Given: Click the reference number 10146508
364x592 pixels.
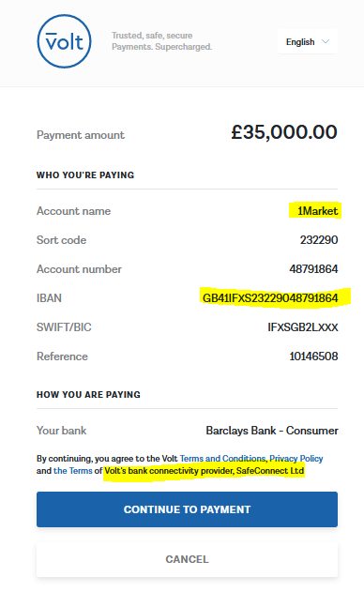Looking at the screenshot, I should [313, 357].
